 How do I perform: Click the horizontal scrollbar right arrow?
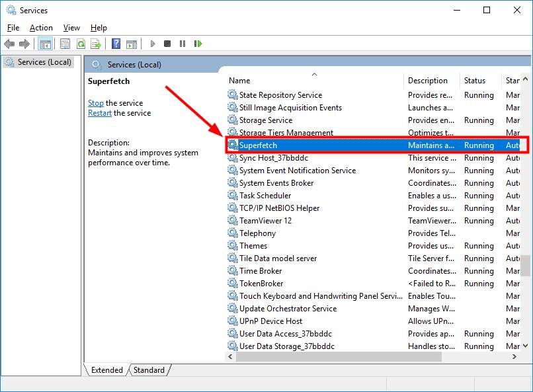click(516, 356)
